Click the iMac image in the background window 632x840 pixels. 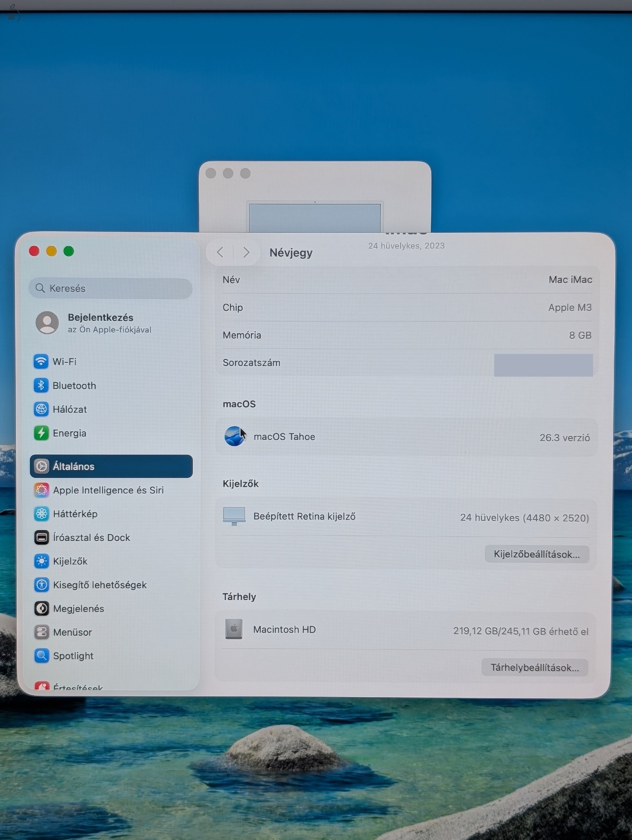(315, 217)
